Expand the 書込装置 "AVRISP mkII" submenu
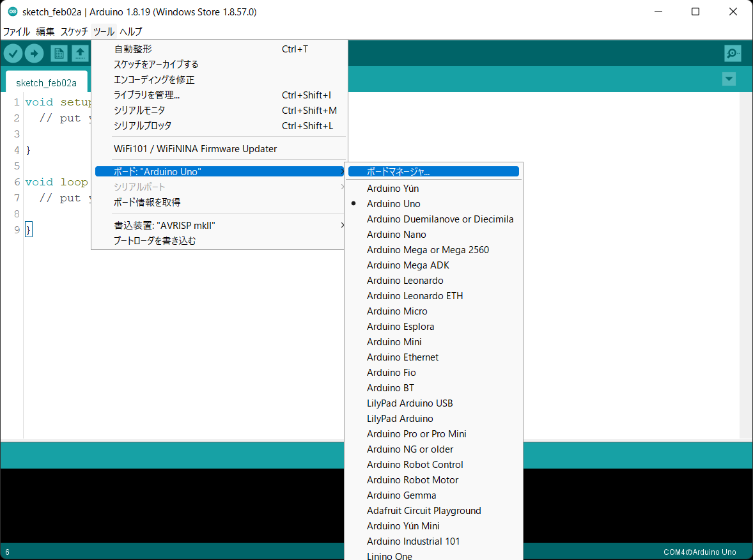 click(x=155, y=225)
